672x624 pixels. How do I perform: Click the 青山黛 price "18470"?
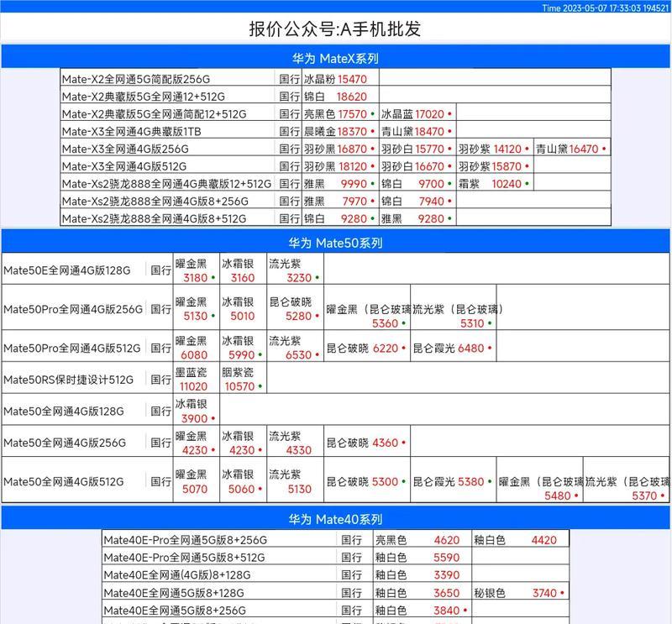point(429,132)
